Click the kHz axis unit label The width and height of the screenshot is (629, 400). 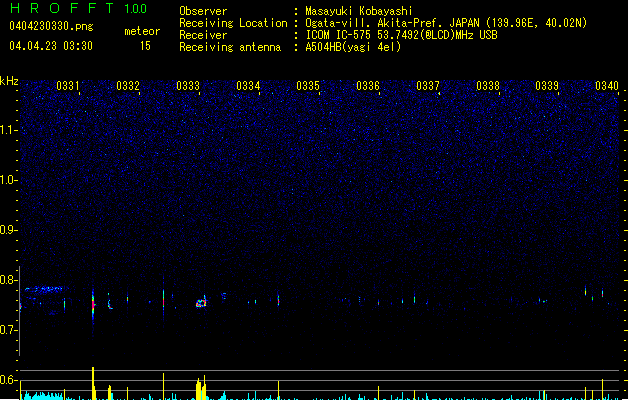[9, 81]
